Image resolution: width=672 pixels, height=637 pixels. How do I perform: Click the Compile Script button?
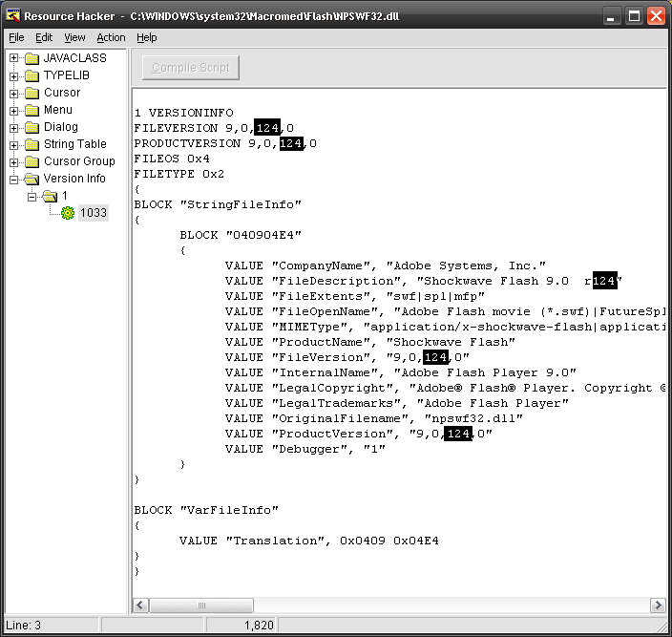click(191, 68)
